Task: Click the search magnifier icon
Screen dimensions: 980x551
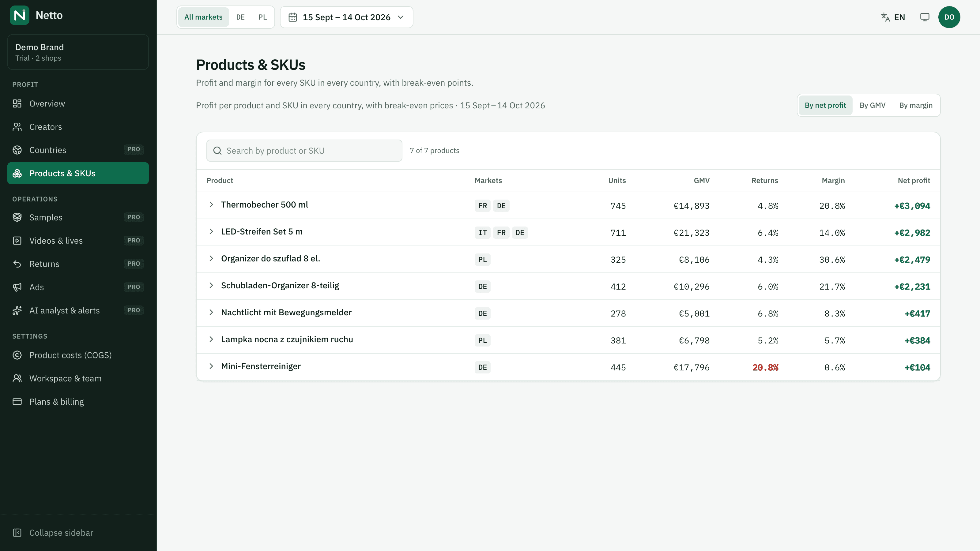Action: tap(217, 151)
